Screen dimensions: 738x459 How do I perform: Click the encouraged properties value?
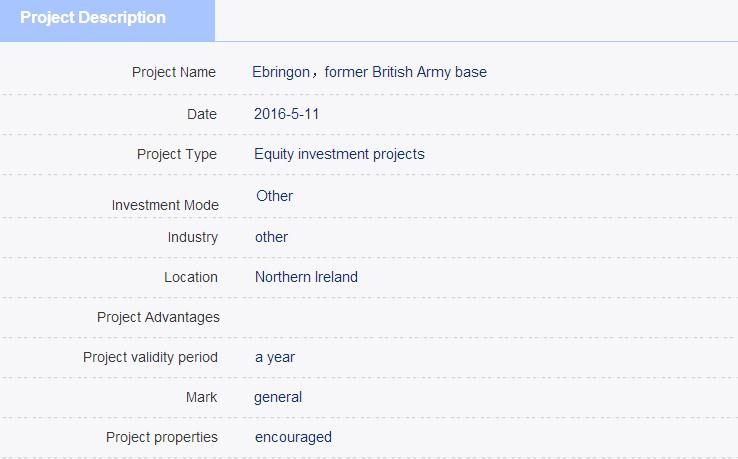(x=294, y=437)
